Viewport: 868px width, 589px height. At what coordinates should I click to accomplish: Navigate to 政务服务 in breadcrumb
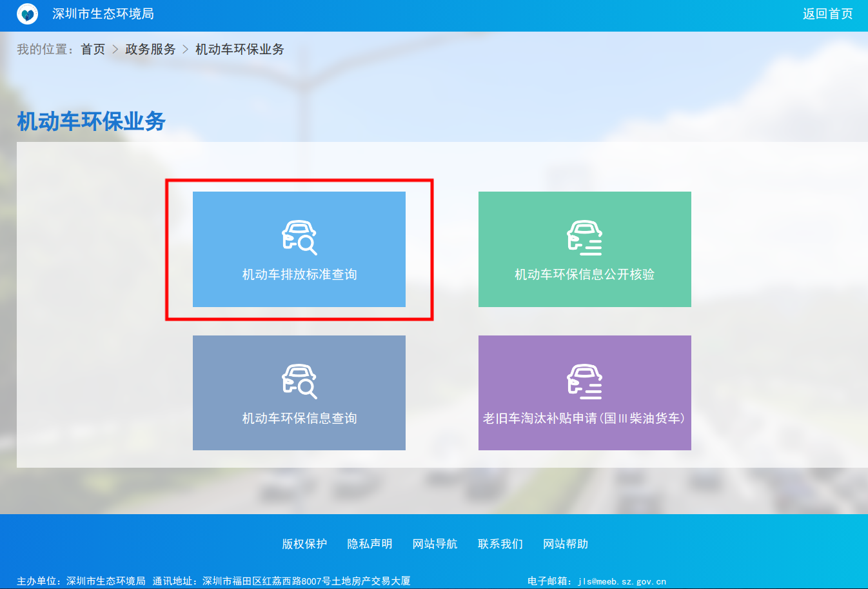coord(150,49)
